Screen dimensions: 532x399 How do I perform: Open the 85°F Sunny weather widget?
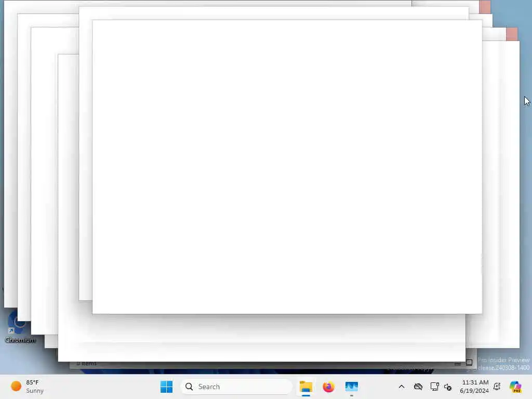(x=27, y=387)
